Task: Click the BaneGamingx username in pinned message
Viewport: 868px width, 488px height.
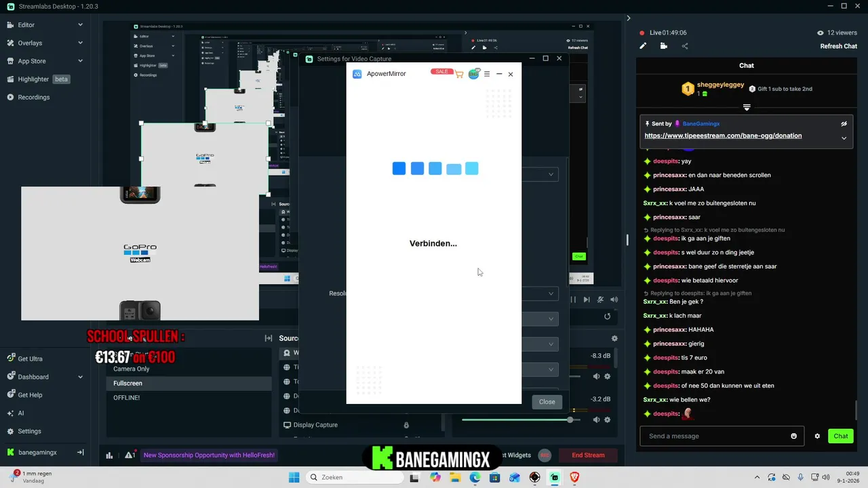Action: click(701, 124)
